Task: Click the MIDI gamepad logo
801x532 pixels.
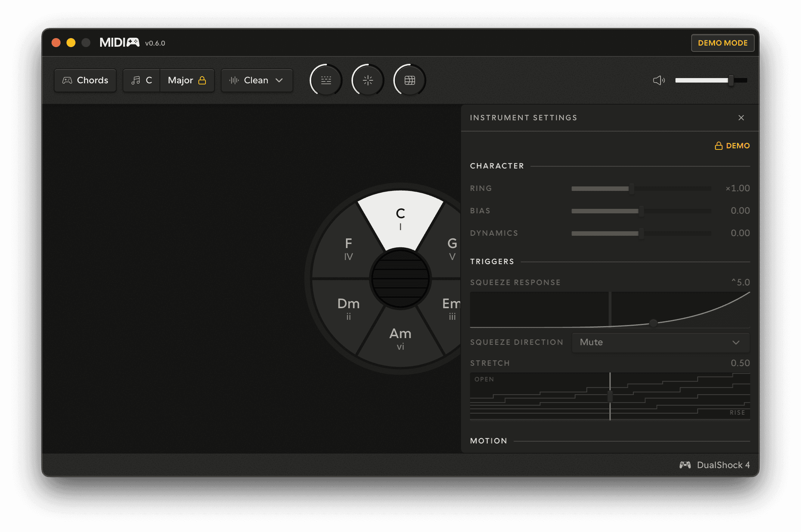Action: point(120,43)
